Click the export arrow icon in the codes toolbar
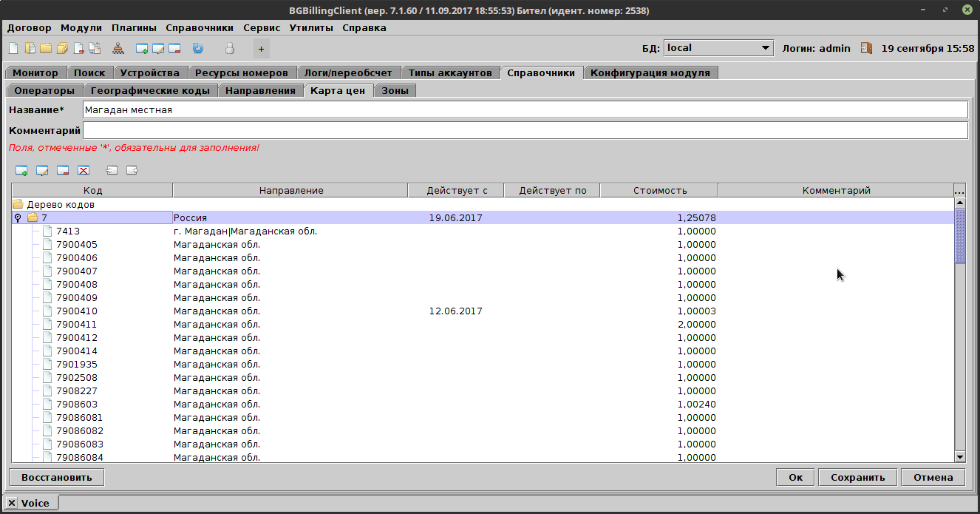The width and height of the screenshot is (980, 514). point(132,170)
